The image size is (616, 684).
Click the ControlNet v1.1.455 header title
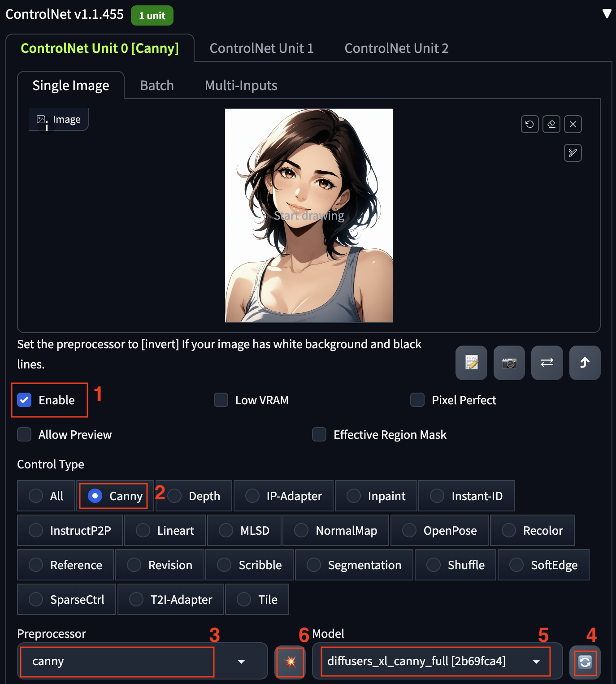point(65,14)
